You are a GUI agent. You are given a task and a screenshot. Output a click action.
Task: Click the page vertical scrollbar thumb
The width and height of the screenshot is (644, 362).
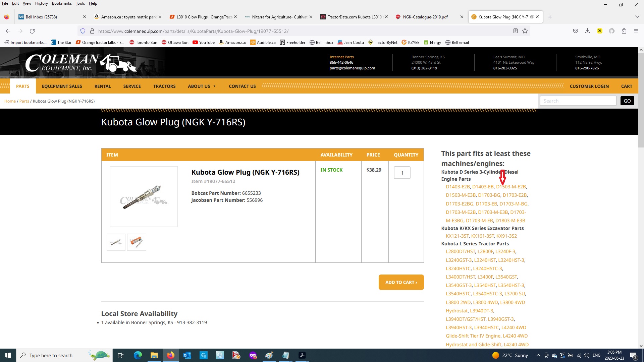coord(641,101)
